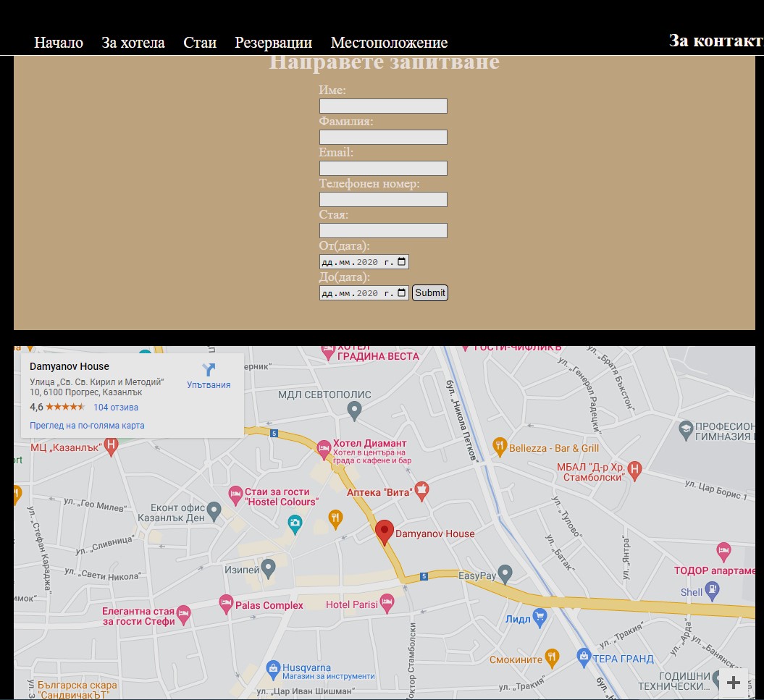Click the До(дата) date field
764x700 pixels.
364,292
